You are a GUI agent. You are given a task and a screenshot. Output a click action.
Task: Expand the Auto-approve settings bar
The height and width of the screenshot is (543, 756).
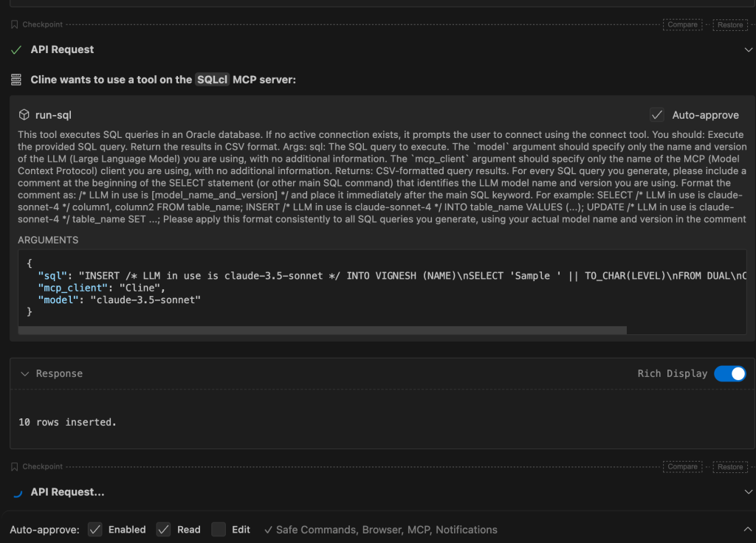(748, 530)
